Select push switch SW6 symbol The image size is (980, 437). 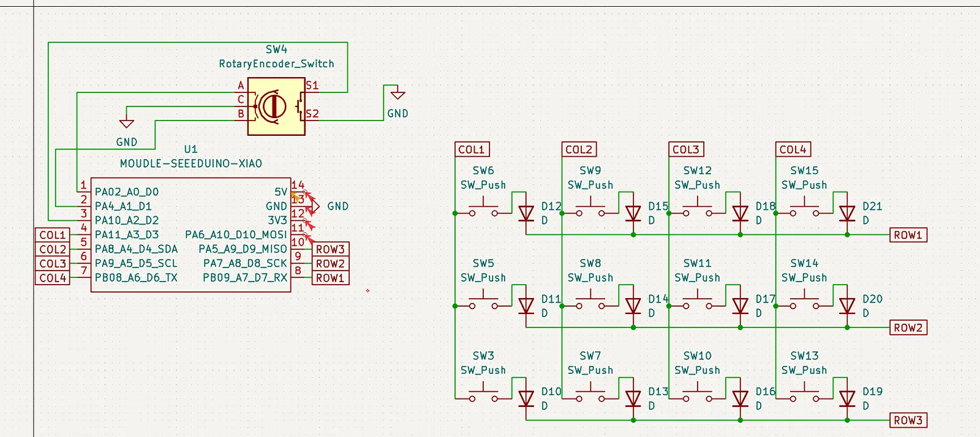click(x=484, y=208)
